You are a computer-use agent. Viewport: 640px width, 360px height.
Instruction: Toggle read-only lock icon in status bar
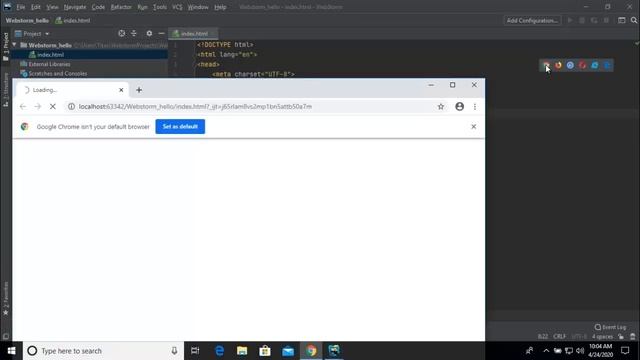(x=621, y=336)
